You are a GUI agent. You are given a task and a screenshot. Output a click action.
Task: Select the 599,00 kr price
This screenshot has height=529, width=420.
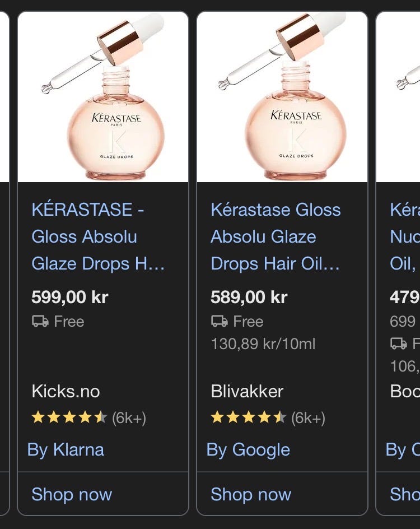click(70, 297)
